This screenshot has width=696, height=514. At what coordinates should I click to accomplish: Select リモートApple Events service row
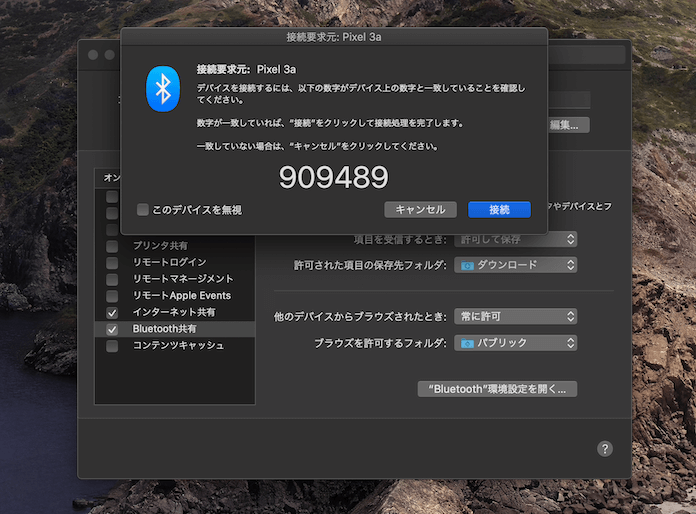coord(175,296)
